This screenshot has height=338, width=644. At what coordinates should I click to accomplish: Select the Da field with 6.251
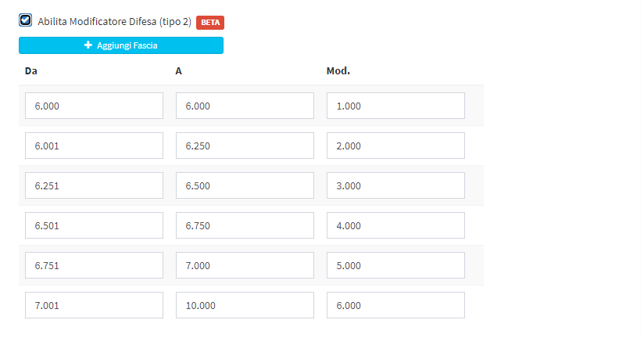[x=94, y=185]
